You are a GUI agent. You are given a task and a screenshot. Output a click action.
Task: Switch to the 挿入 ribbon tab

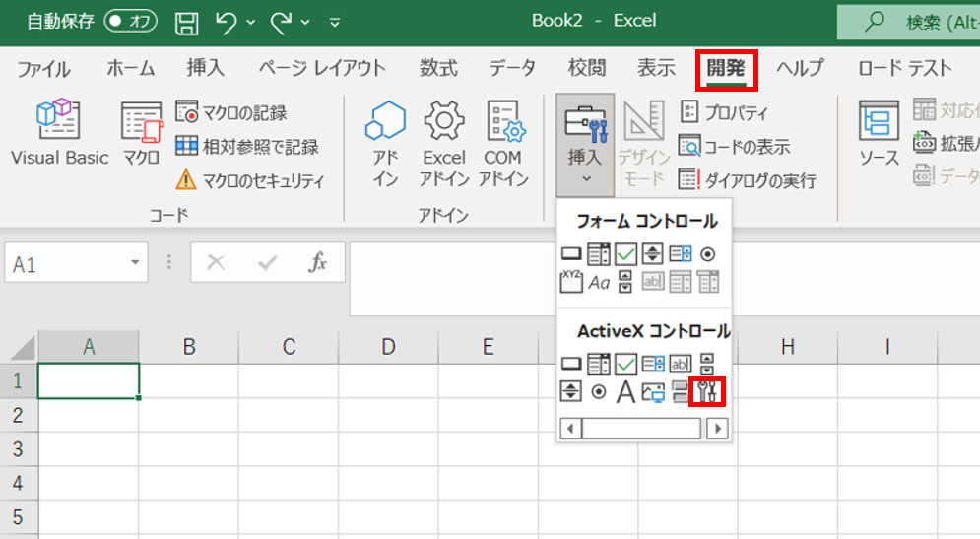(205, 68)
